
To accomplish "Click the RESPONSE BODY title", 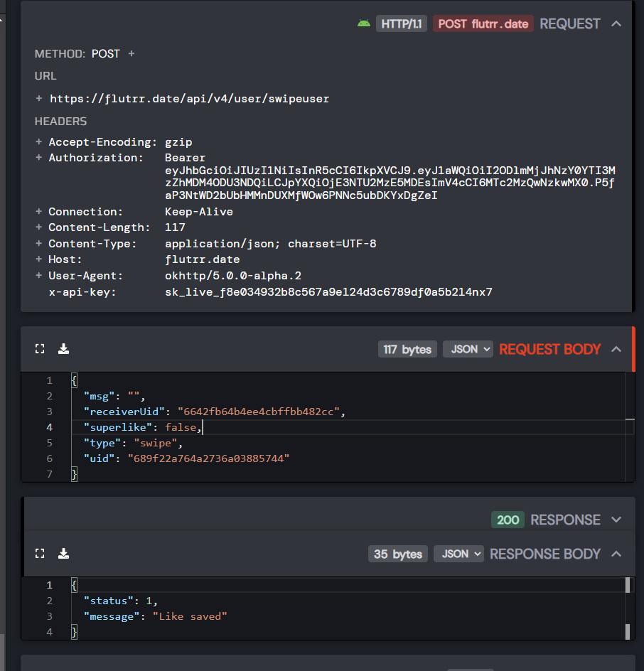I will [545, 554].
